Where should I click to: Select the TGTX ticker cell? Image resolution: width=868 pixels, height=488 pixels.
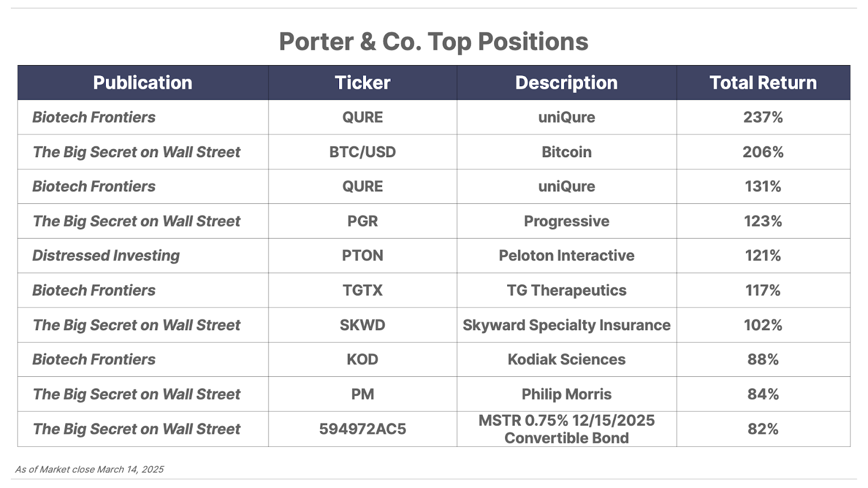coord(362,290)
